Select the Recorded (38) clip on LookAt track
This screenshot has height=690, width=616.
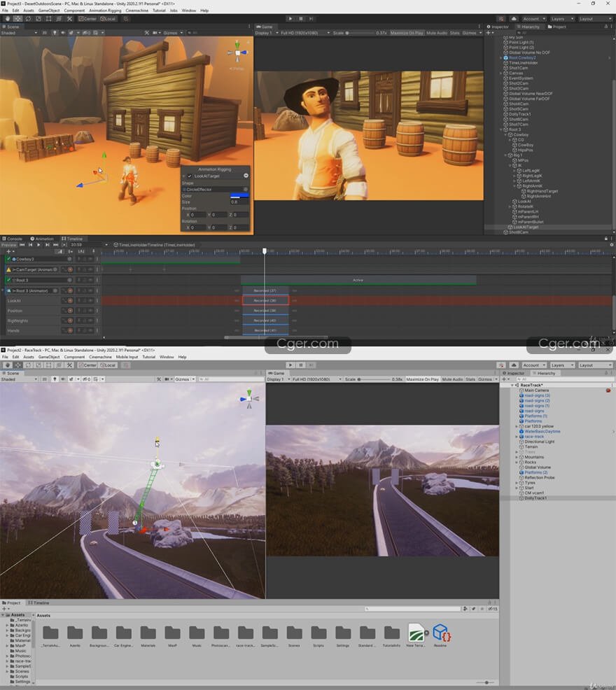265,300
